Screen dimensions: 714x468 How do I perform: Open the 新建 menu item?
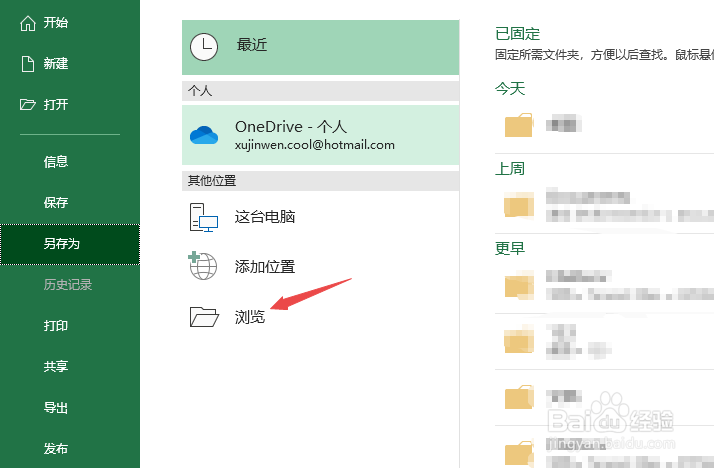coord(70,64)
